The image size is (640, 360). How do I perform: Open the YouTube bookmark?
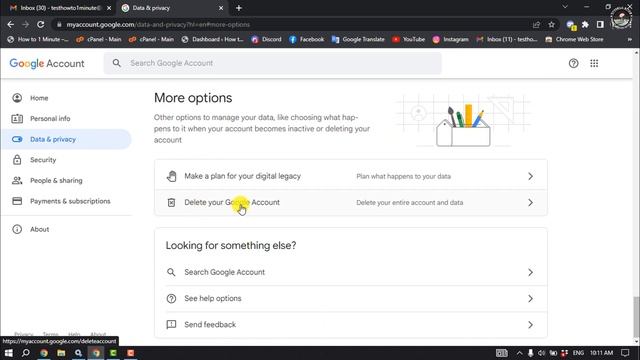(x=409, y=39)
